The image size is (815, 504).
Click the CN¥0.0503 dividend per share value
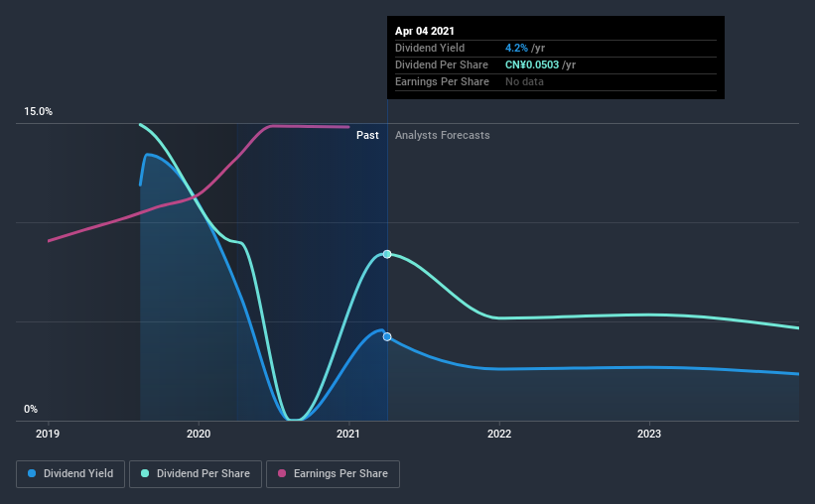tap(532, 64)
